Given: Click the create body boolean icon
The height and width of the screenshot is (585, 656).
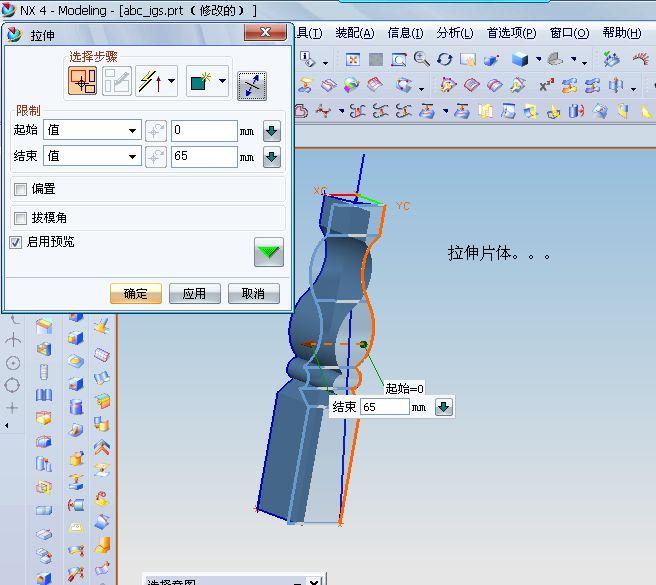Looking at the screenshot, I should pos(201,80).
